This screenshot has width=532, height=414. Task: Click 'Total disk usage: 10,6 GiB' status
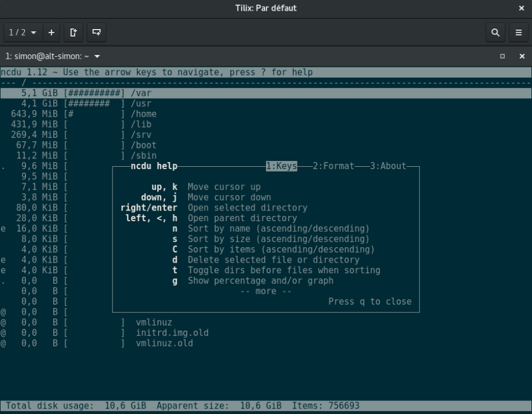coord(76,406)
